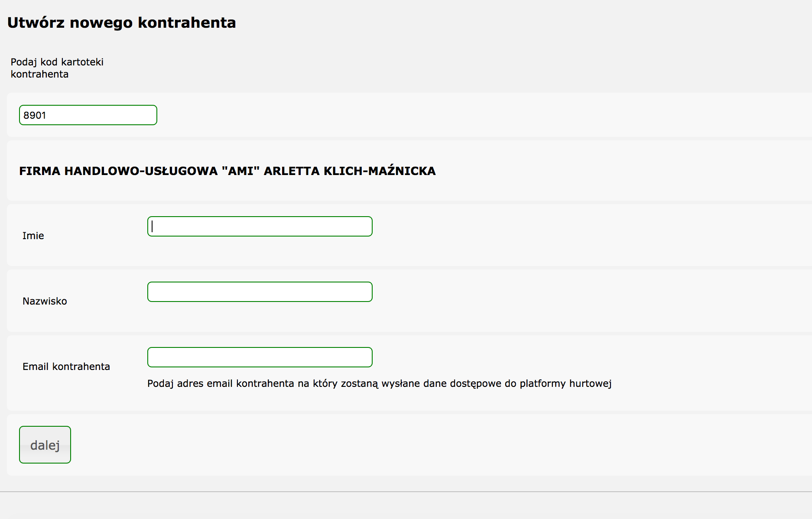Click the email help text below field
This screenshot has width=812, height=519.
pyautogui.click(x=379, y=383)
